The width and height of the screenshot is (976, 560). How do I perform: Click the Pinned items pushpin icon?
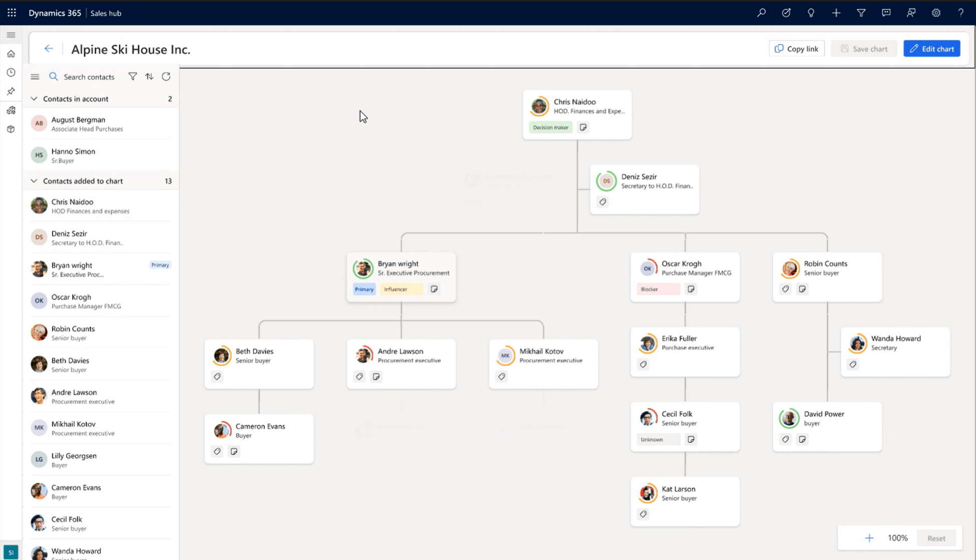[x=11, y=91]
